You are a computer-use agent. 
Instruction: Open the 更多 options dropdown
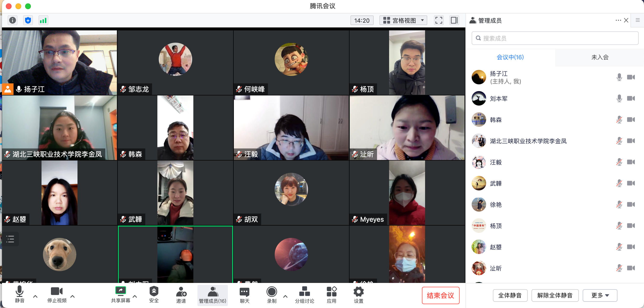pyautogui.click(x=600, y=295)
